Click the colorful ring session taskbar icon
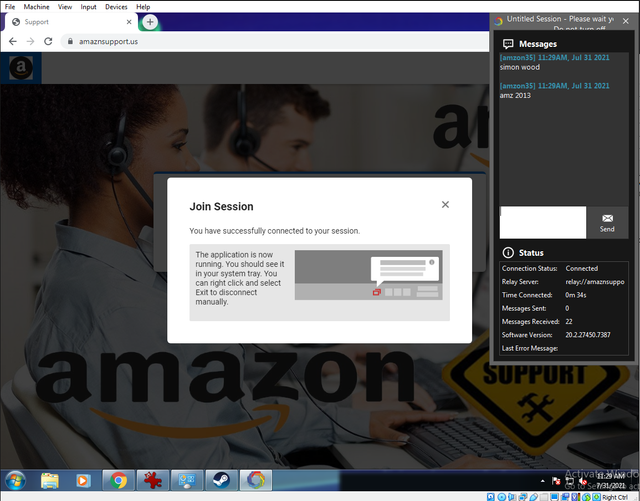The image size is (640, 501). pos(256,481)
